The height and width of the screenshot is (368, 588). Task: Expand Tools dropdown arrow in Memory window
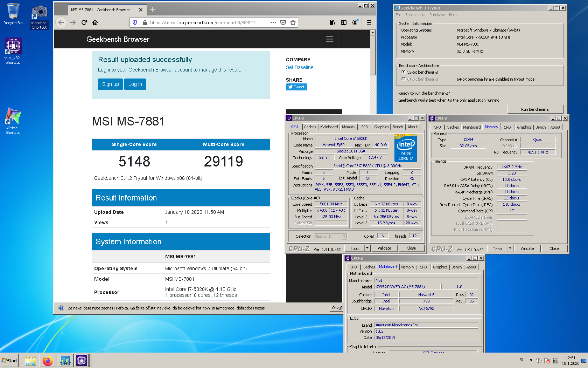click(x=510, y=248)
